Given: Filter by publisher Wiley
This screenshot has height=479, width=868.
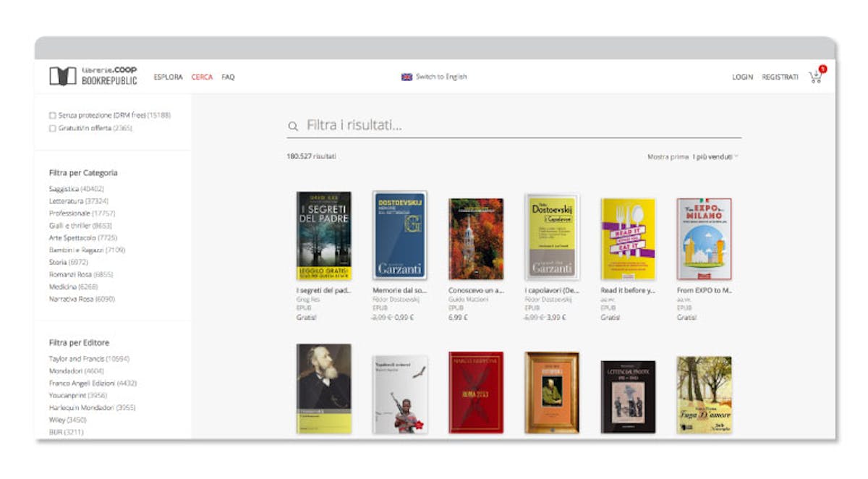Looking at the screenshot, I should coord(67,420).
